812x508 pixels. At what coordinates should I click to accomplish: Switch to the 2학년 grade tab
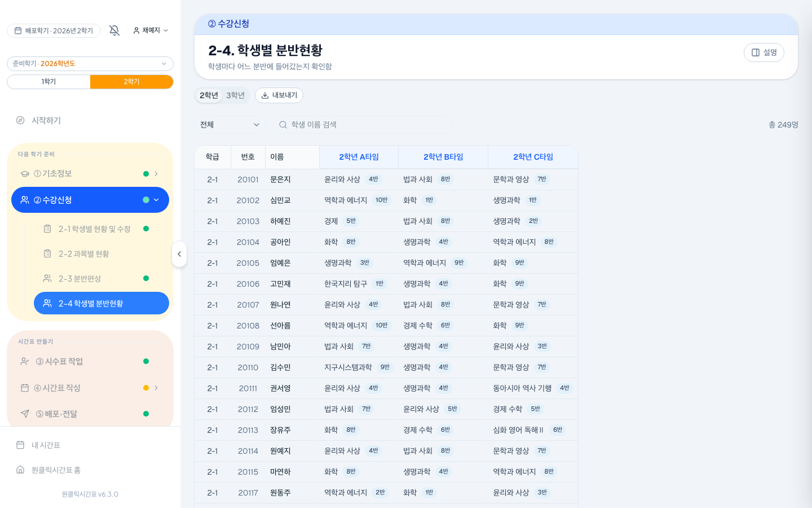(209, 95)
